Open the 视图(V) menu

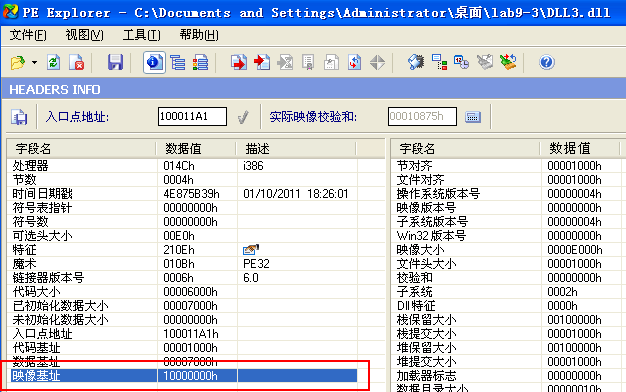tap(85, 36)
